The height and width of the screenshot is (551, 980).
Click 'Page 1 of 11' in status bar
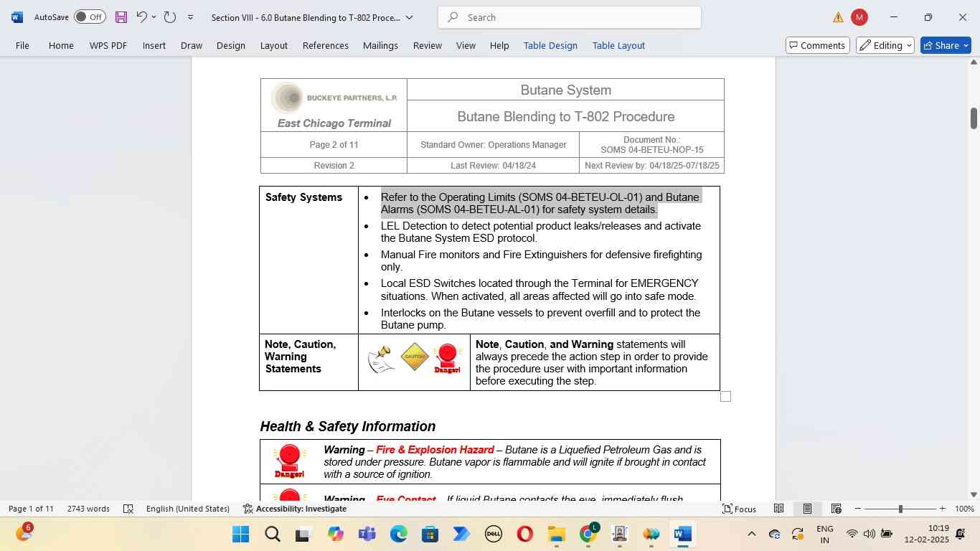pos(31,509)
